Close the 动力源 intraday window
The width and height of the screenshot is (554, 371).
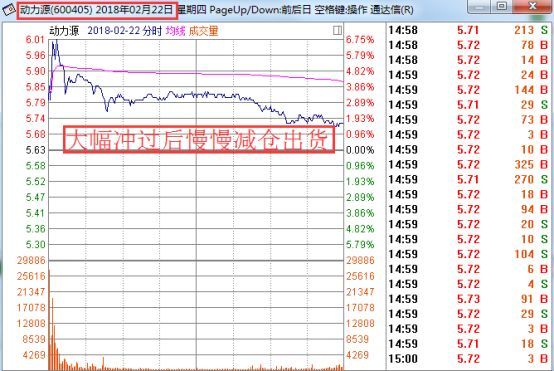(533, 6)
